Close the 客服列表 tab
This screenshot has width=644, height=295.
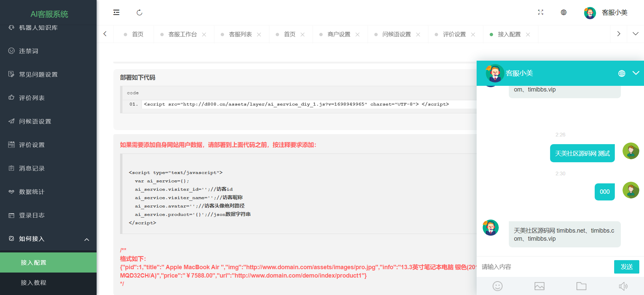[259, 35]
